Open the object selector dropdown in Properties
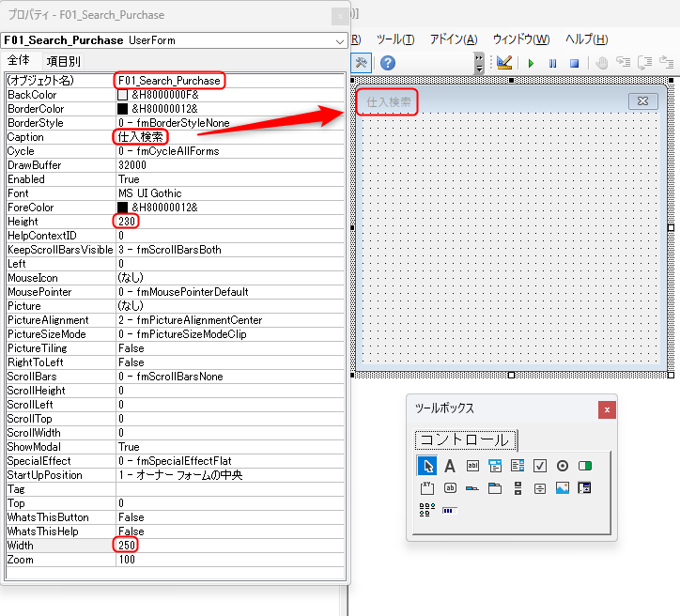The height and width of the screenshot is (616, 680). pyautogui.click(x=340, y=41)
